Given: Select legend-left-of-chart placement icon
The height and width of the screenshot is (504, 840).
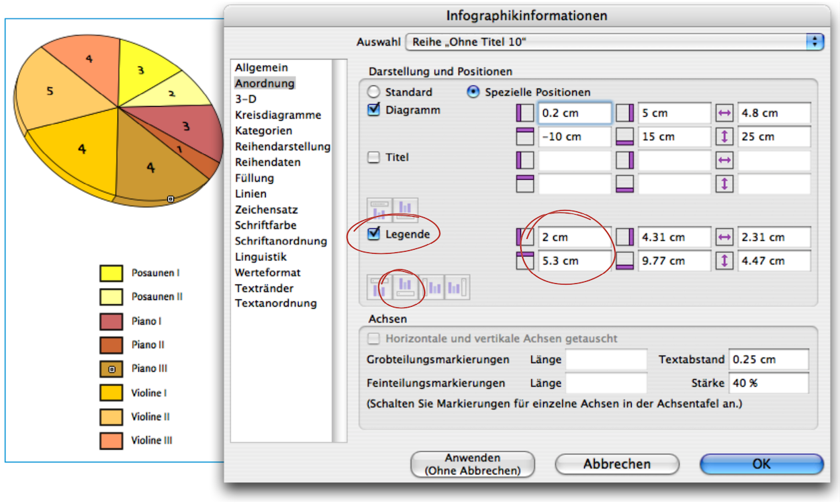Looking at the screenshot, I should click(x=432, y=287).
